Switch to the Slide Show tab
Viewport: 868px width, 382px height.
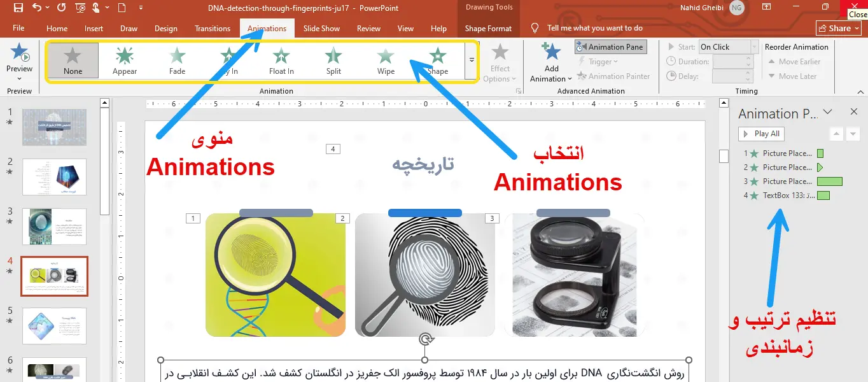coord(321,29)
